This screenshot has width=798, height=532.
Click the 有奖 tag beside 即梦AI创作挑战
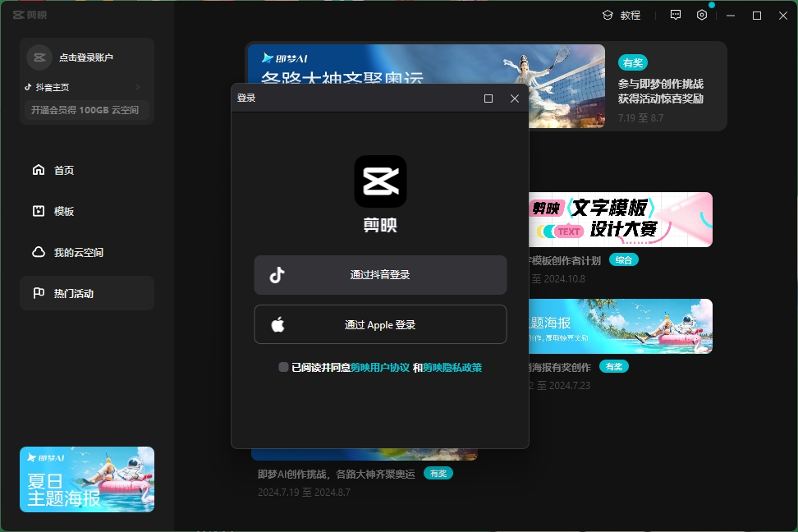coord(438,474)
